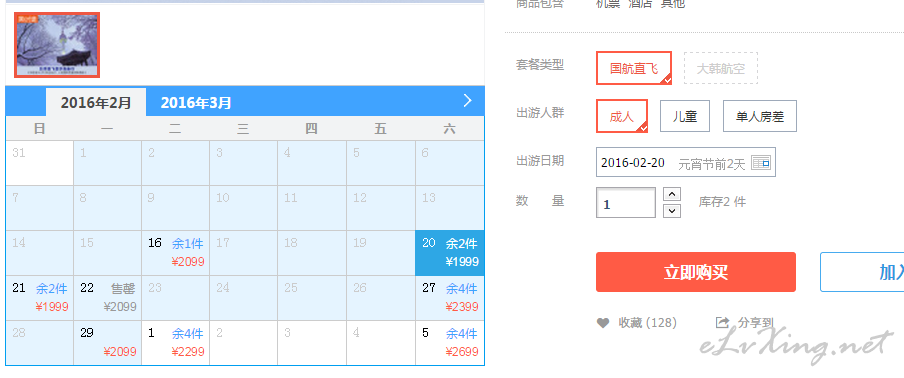This screenshot has width=904, height=378.
Task: Click the date cell 28 in February
Action: (x=40, y=342)
